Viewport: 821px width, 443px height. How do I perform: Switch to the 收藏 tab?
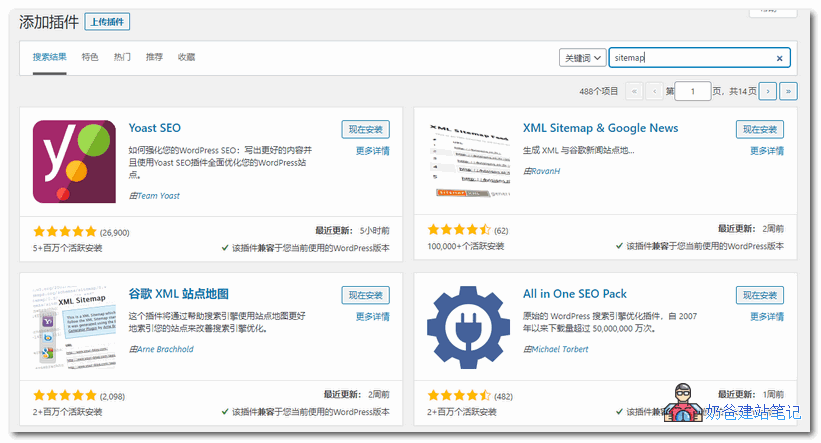tap(186, 57)
